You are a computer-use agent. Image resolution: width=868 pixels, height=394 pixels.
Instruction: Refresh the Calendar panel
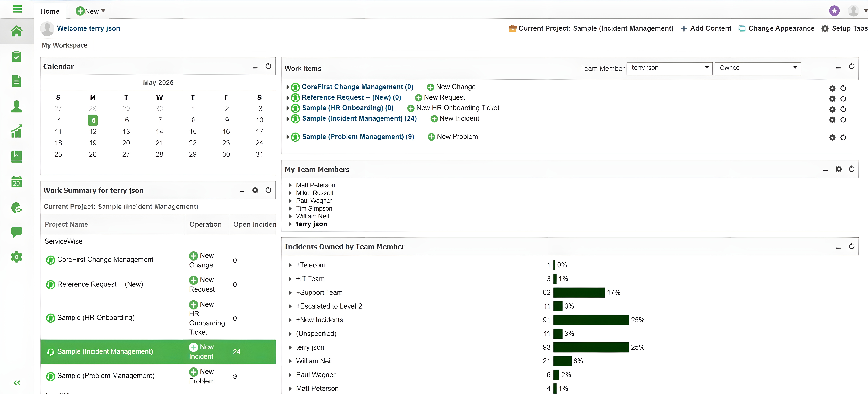[268, 66]
